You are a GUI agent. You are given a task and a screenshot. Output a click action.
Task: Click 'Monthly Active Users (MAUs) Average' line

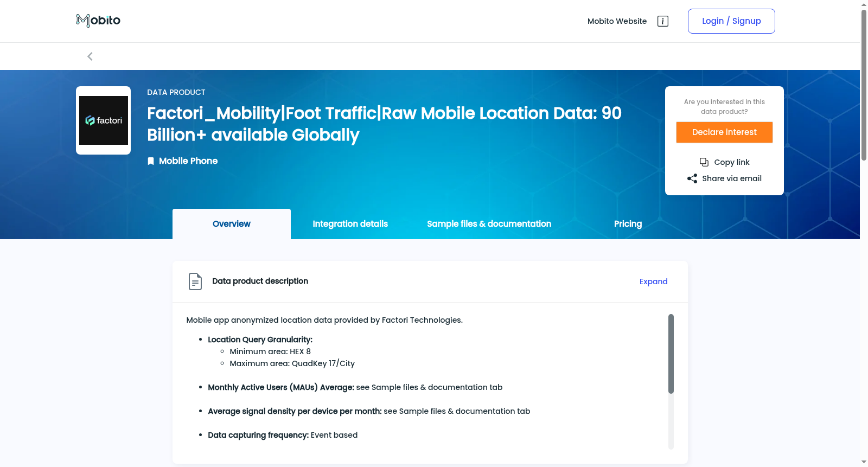point(355,387)
